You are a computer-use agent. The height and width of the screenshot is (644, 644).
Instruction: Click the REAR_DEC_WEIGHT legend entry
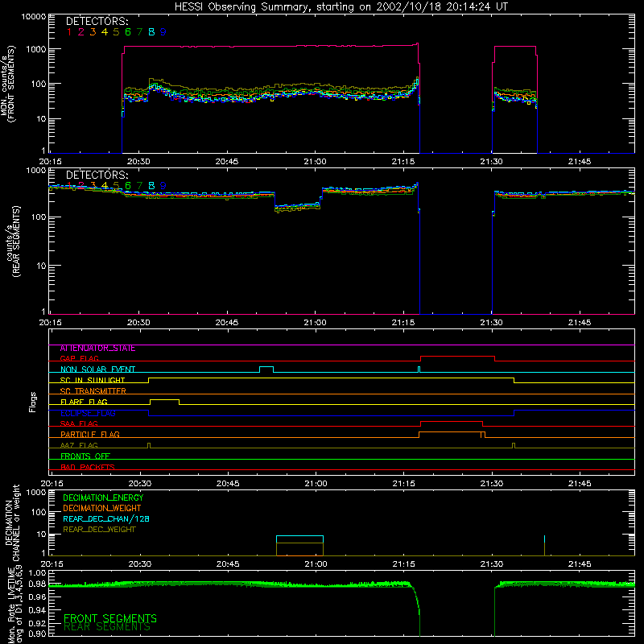pos(99,530)
